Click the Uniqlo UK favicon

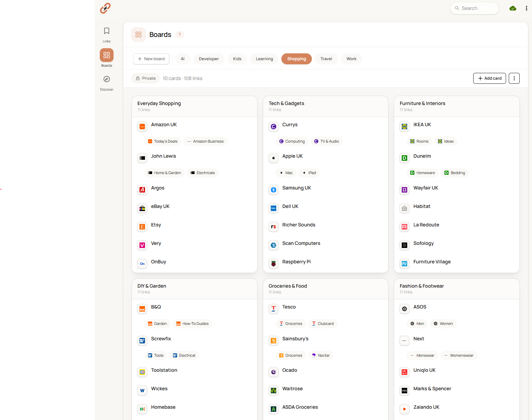click(x=404, y=372)
